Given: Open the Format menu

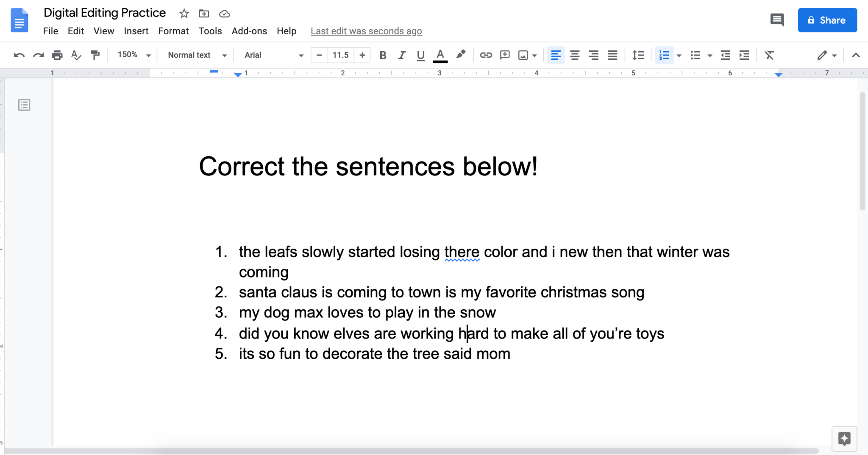Looking at the screenshot, I should point(173,31).
